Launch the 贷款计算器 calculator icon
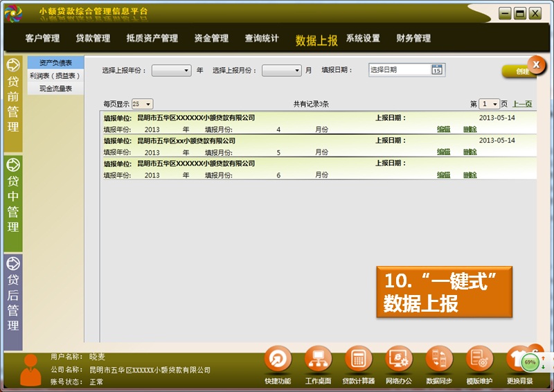Viewport: 554px width, 392px height. (x=358, y=359)
